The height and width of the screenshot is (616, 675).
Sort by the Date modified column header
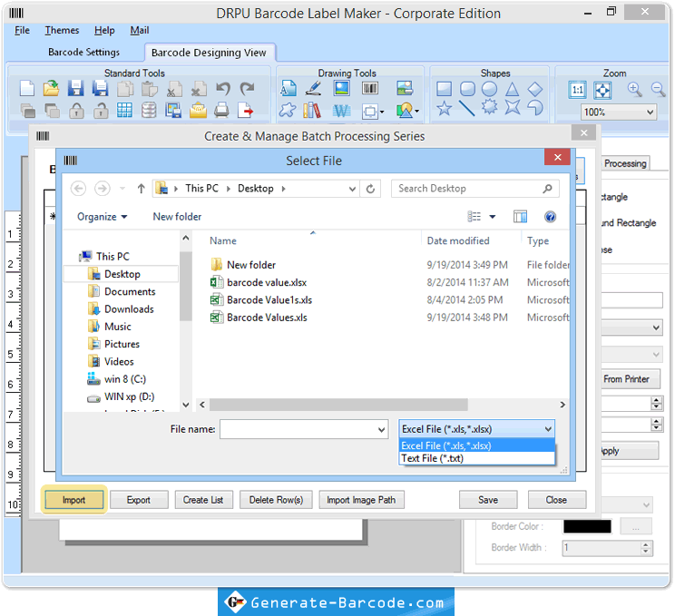point(457,240)
